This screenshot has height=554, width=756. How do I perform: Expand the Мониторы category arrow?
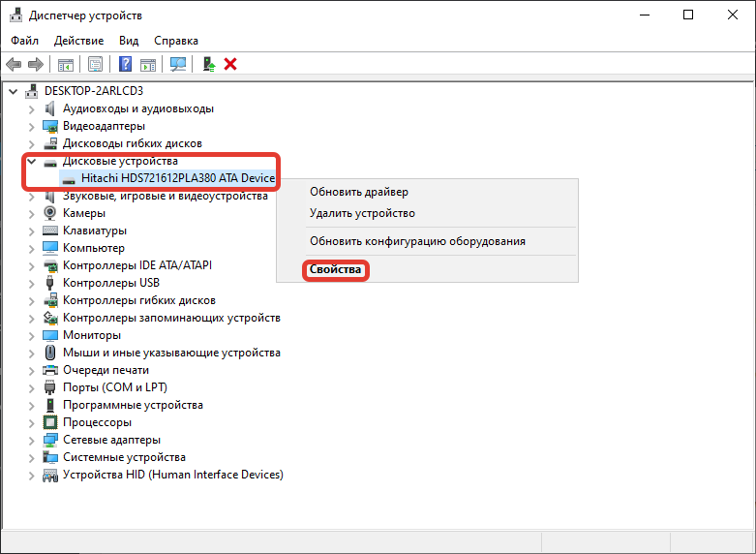[x=31, y=335]
